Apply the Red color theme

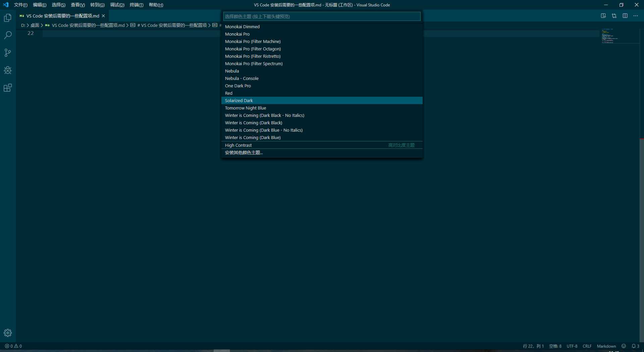pyautogui.click(x=322, y=93)
